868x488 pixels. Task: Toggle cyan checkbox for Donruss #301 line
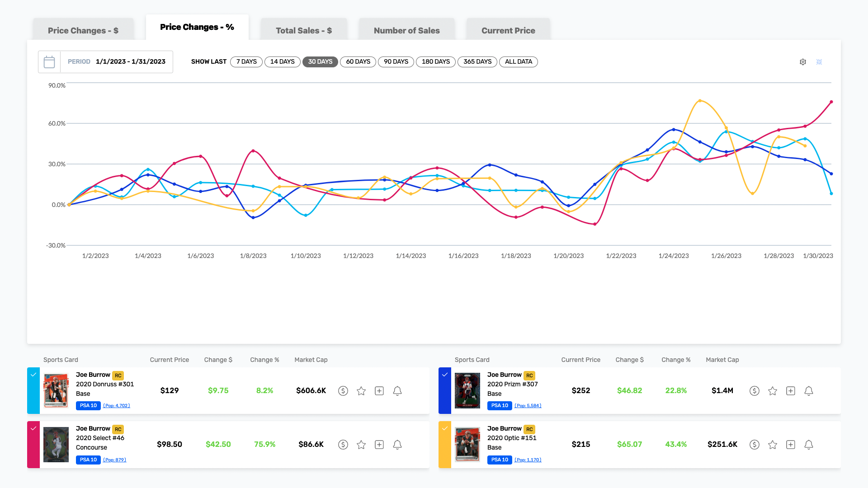33,375
